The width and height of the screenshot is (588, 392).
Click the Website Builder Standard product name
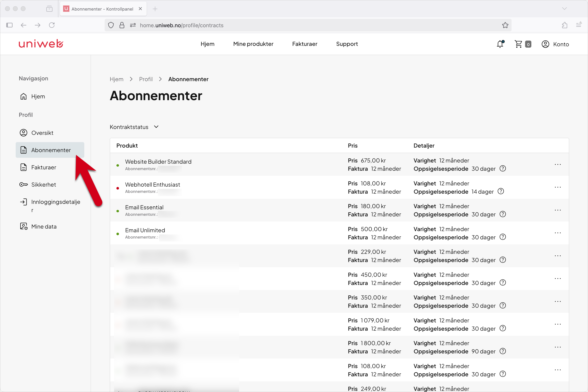click(158, 162)
